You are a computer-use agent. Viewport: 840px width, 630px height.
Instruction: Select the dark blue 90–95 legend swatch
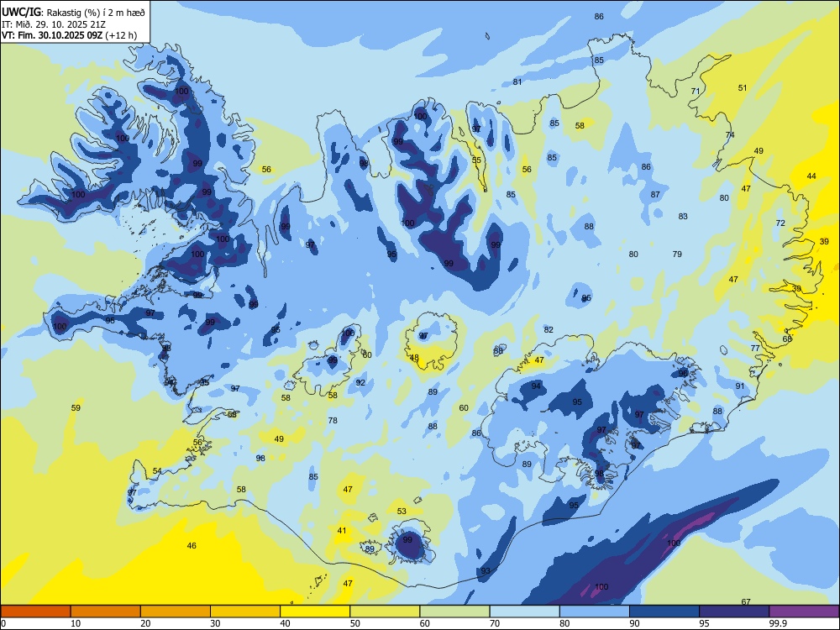pos(664,612)
